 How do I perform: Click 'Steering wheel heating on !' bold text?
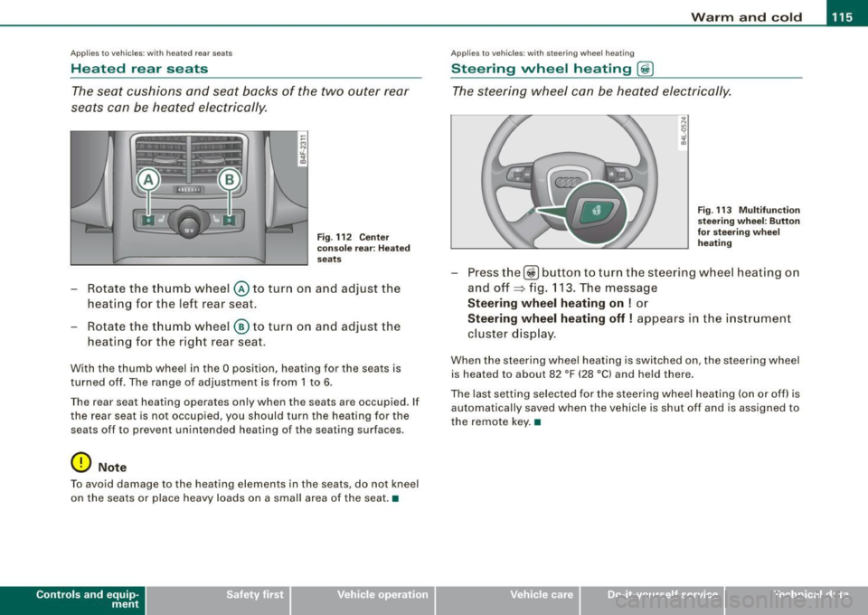551,303
